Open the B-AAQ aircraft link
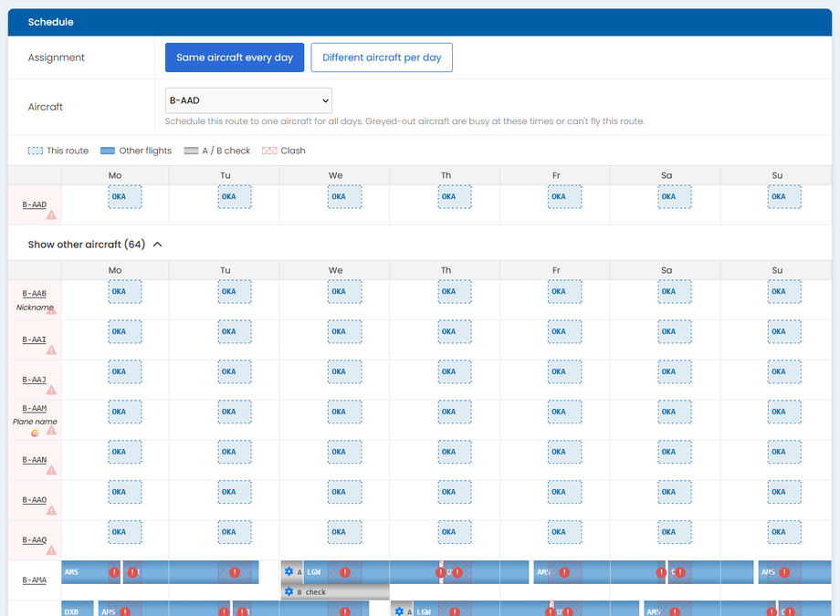 pyautogui.click(x=35, y=540)
